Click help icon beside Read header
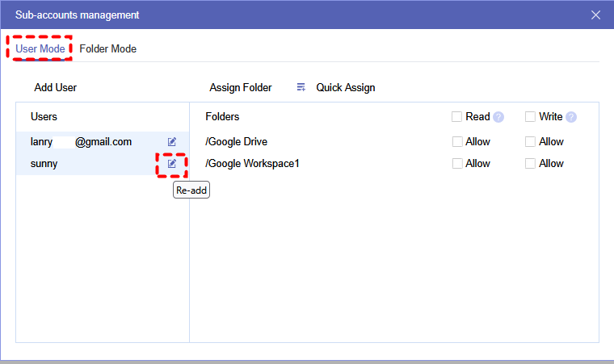This screenshot has height=364, width=614. click(498, 117)
